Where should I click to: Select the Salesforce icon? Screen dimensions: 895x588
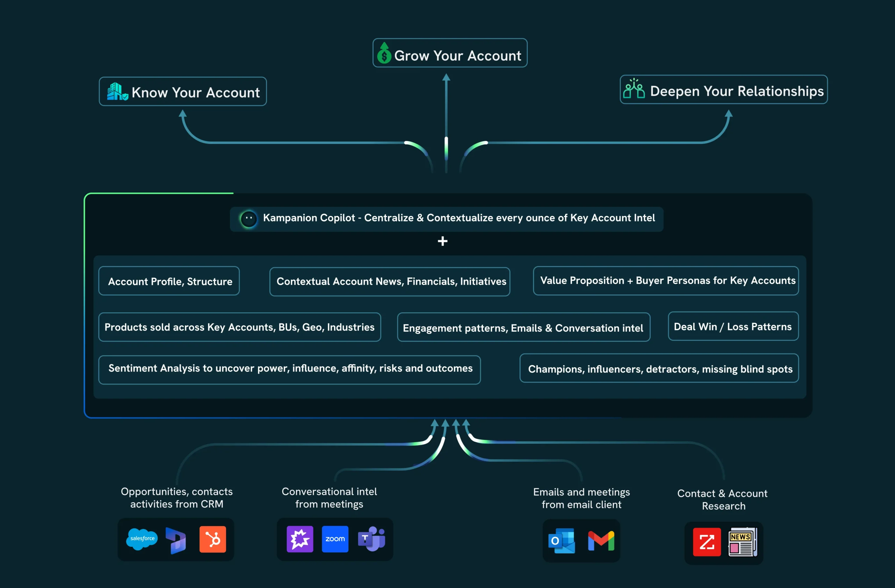tap(142, 539)
